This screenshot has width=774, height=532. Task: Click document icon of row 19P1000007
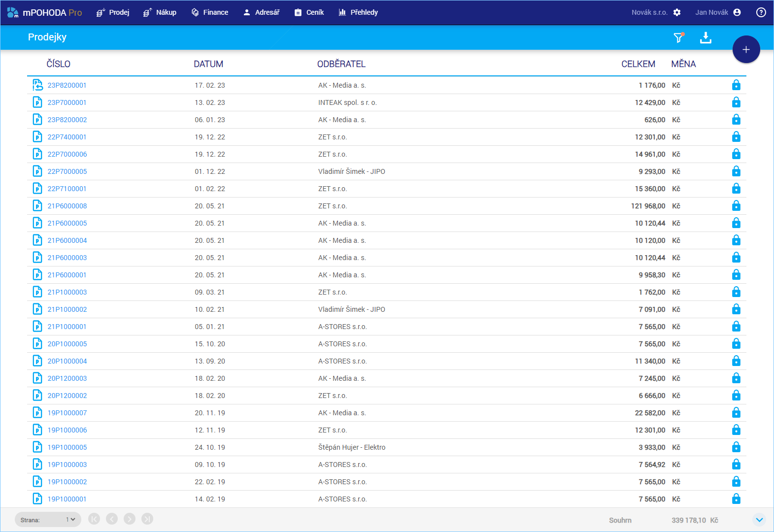(37, 413)
